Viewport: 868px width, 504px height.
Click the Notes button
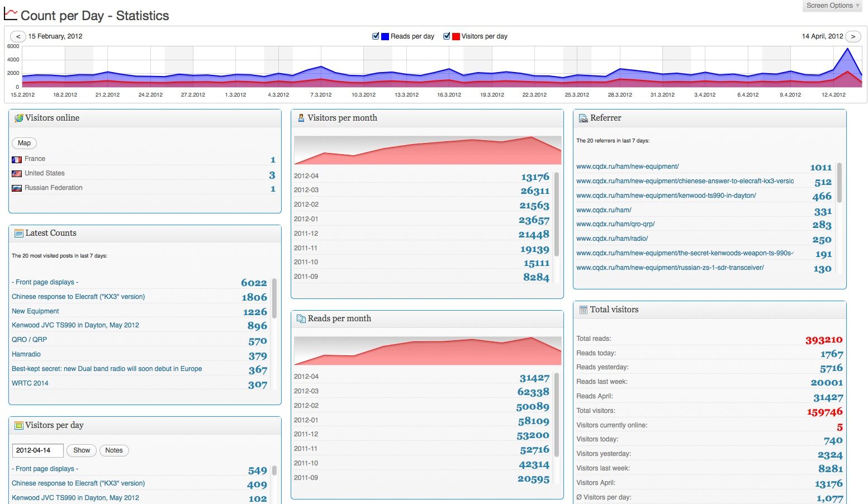point(114,450)
